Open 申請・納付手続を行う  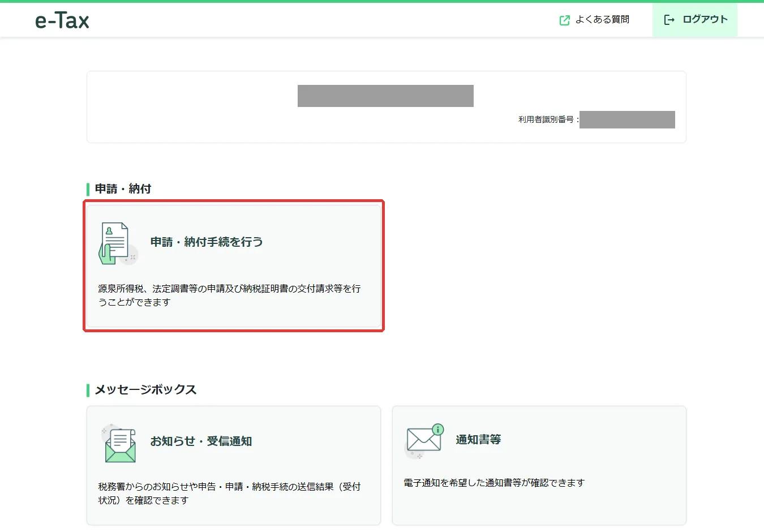click(234, 266)
